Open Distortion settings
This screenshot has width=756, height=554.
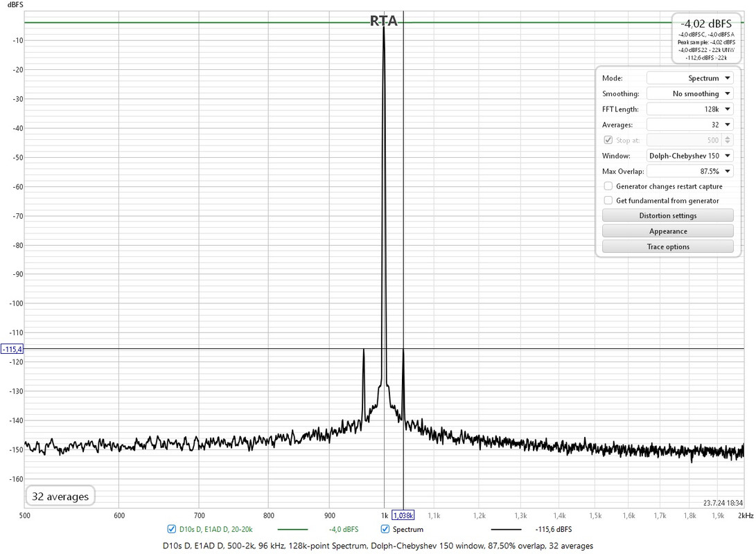coord(668,215)
